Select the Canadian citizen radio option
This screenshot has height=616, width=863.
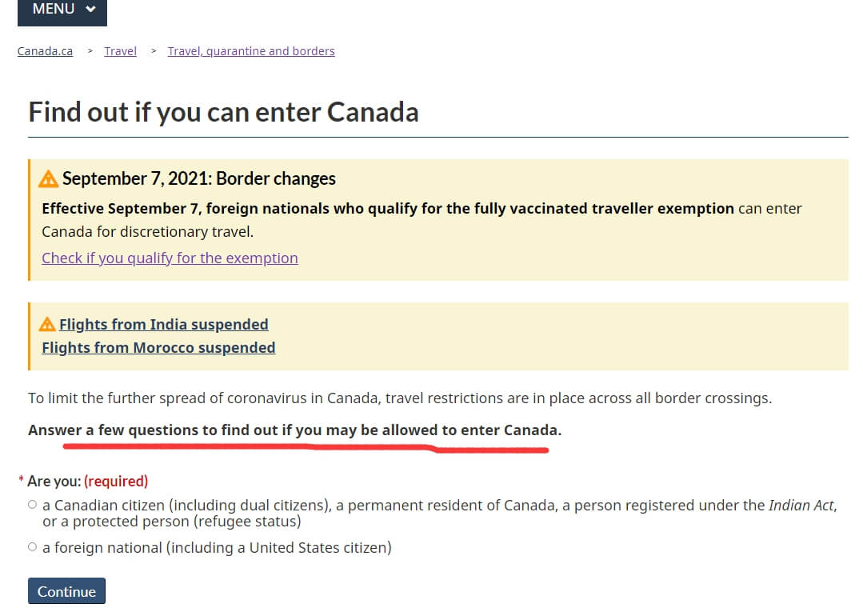33,505
